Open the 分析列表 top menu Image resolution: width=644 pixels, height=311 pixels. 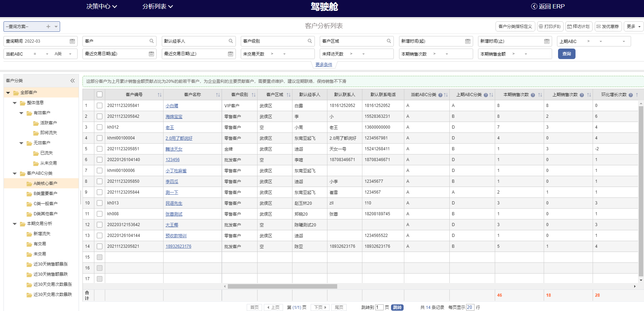click(x=157, y=6)
